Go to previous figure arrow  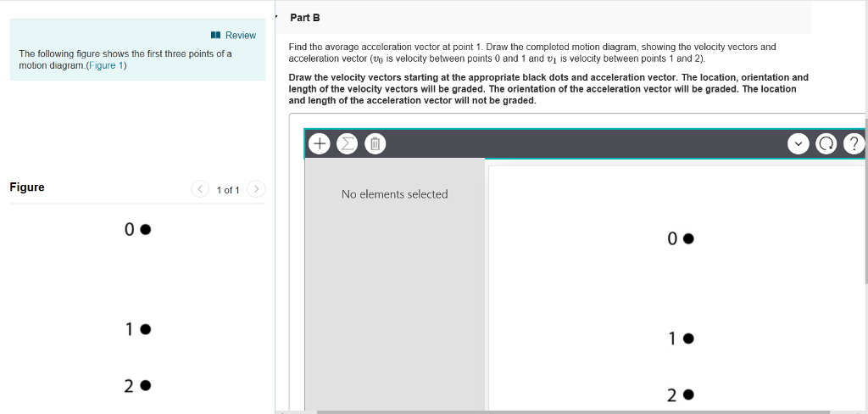[x=199, y=189]
